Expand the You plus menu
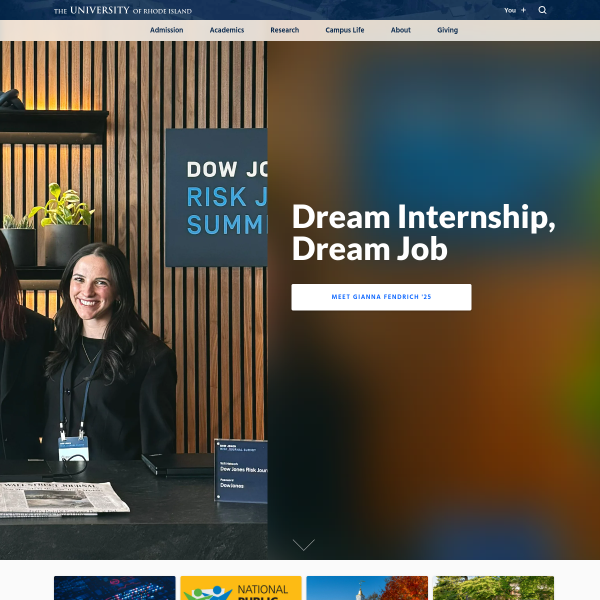 pos(515,10)
